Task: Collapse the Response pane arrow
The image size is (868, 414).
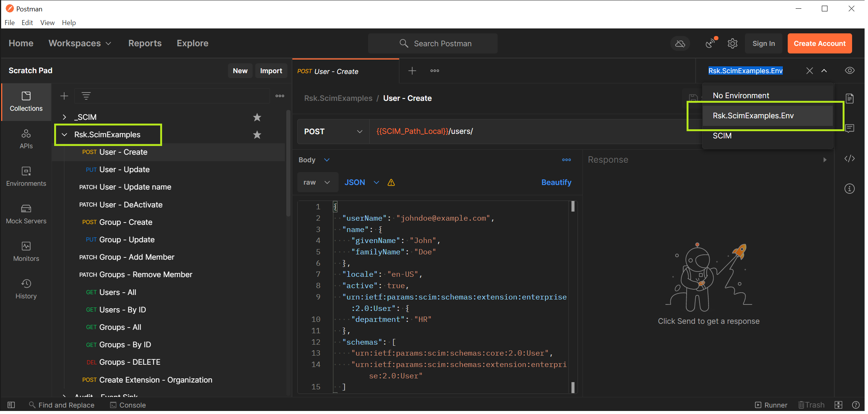Action: coord(825,160)
